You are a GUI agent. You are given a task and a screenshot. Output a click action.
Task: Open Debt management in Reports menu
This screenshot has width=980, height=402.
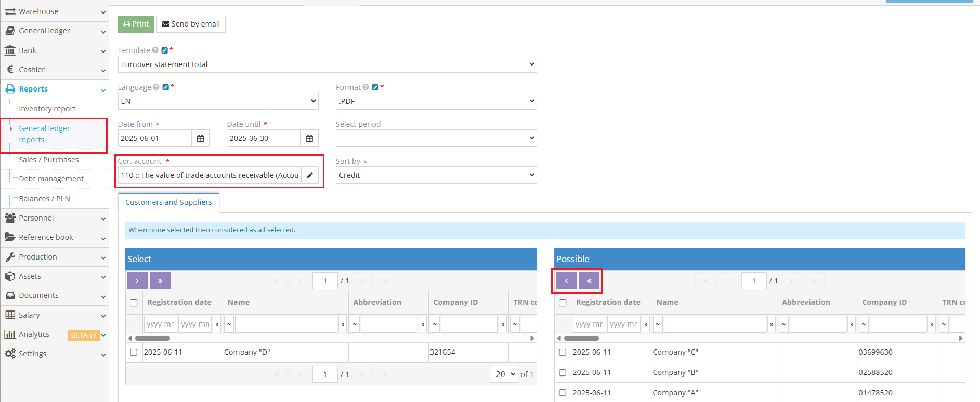51,179
